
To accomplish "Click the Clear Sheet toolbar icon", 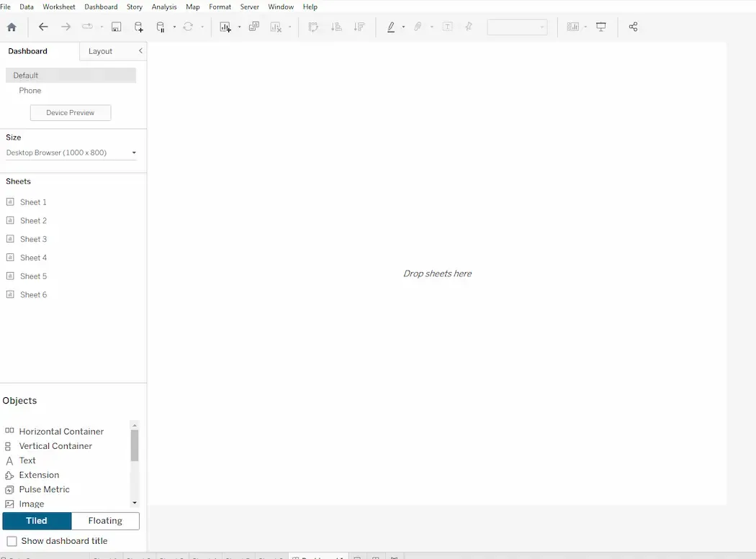I will [x=276, y=27].
